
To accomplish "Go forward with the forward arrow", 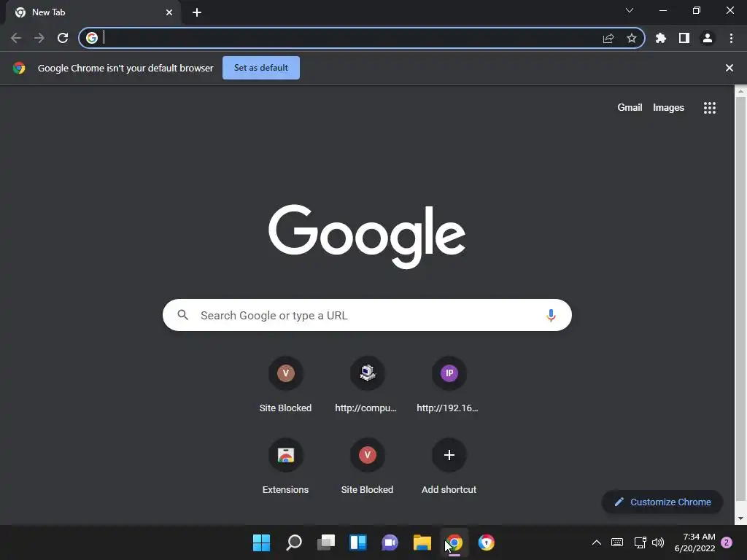I will point(39,38).
